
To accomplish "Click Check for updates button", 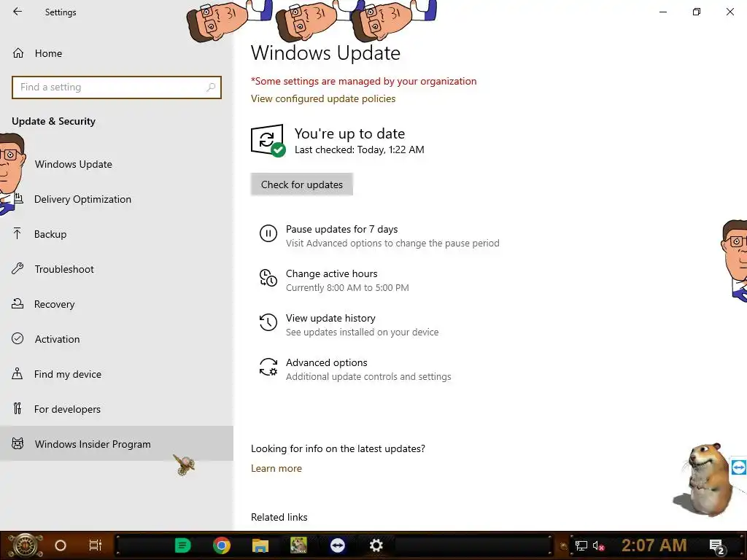I will point(301,184).
